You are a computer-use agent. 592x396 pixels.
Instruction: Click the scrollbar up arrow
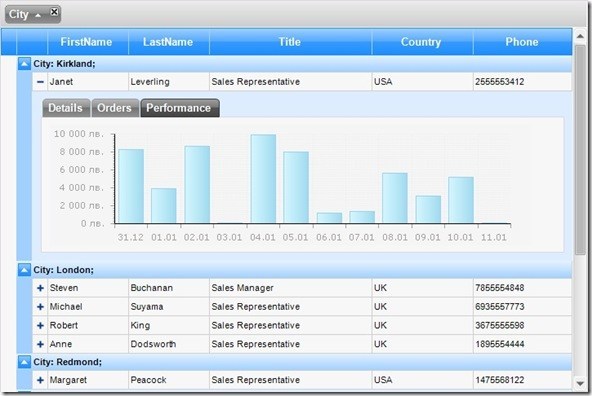[x=580, y=36]
